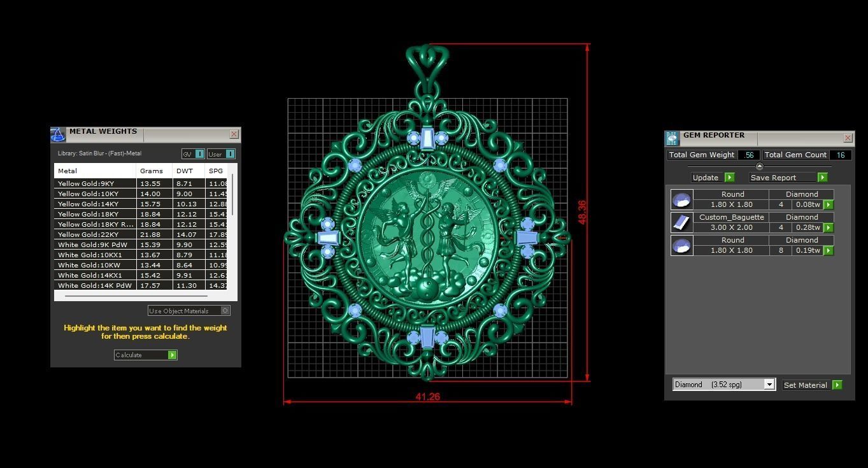This screenshot has width=868, height=468.
Task: Click the Total Gem Weight value .56
Action: (749, 155)
